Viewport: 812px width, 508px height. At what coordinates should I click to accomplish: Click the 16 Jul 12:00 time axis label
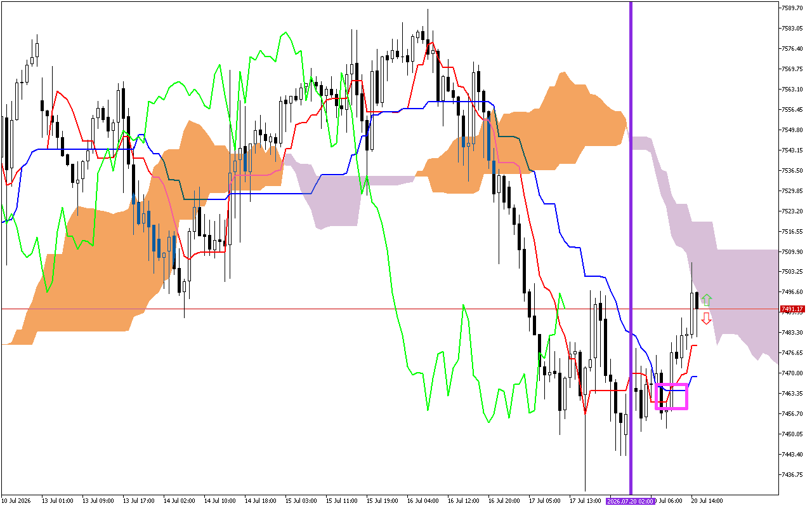coord(464,501)
